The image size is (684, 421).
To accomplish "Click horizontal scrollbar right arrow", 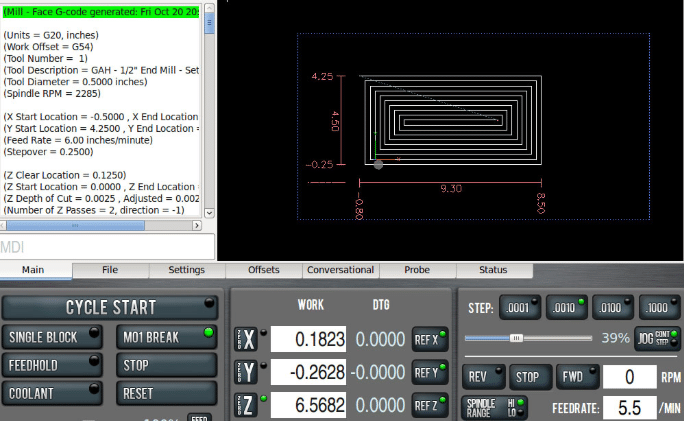I will click(x=197, y=226).
